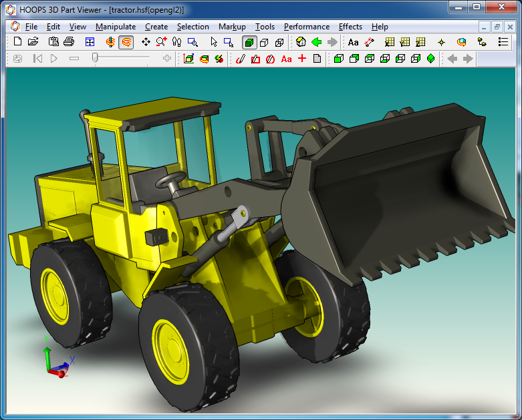
Task: Click the Home view house icon
Action: (301, 42)
